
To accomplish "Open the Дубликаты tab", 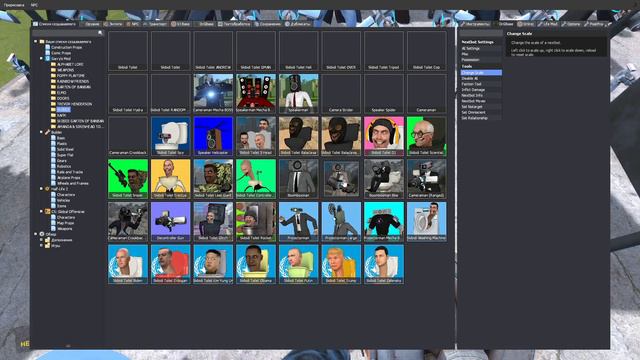I will [298, 24].
